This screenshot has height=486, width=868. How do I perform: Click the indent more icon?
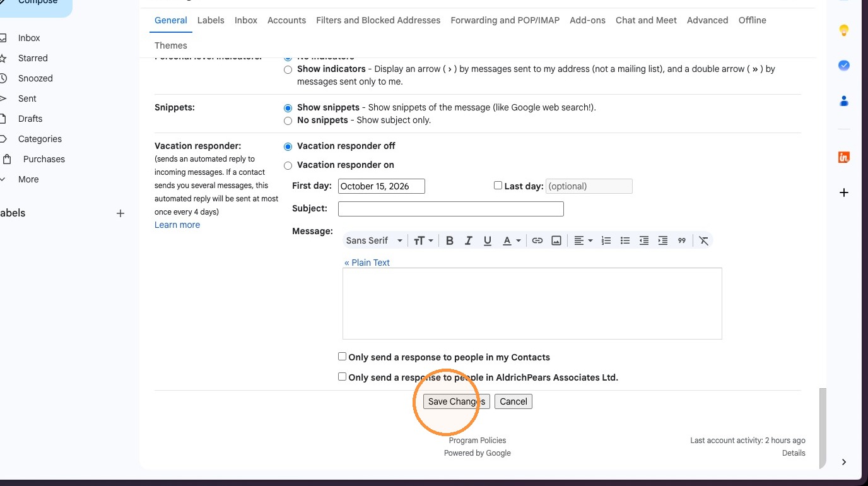[663, 240]
